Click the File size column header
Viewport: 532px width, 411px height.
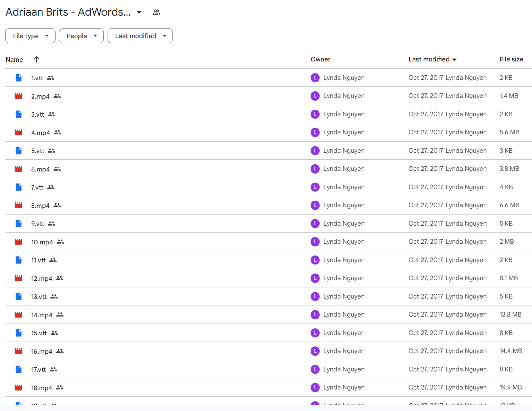511,59
